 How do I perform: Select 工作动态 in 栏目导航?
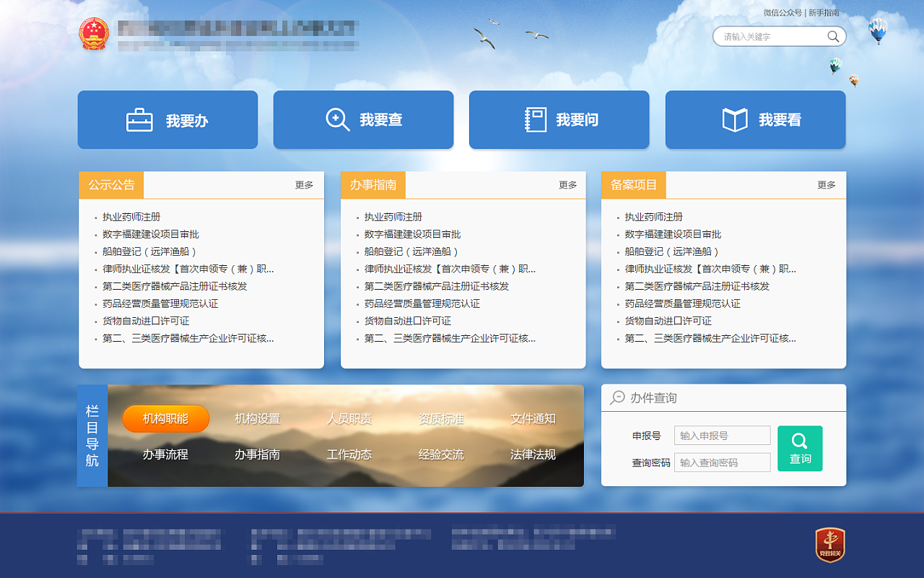point(349,454)
